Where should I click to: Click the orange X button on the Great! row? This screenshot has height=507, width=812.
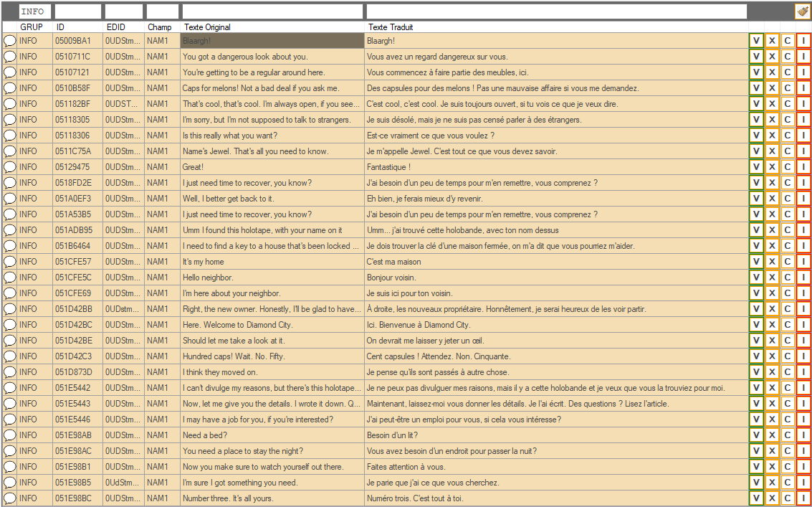(x=772, y=167)
